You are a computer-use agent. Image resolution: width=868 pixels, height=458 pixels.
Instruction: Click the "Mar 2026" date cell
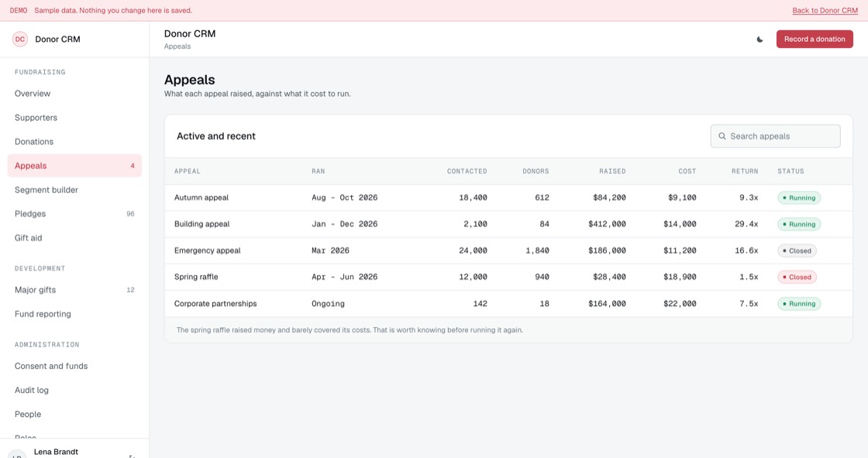click(330, 251)
